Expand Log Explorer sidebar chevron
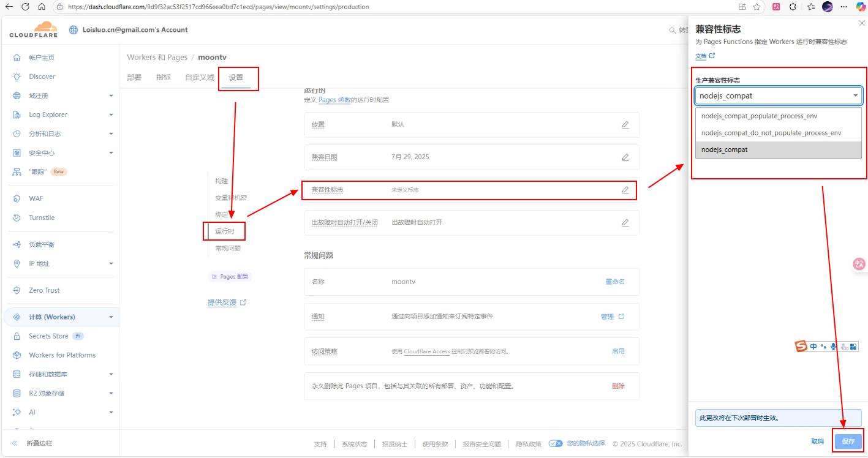868x458 pixels. [111, 115]
